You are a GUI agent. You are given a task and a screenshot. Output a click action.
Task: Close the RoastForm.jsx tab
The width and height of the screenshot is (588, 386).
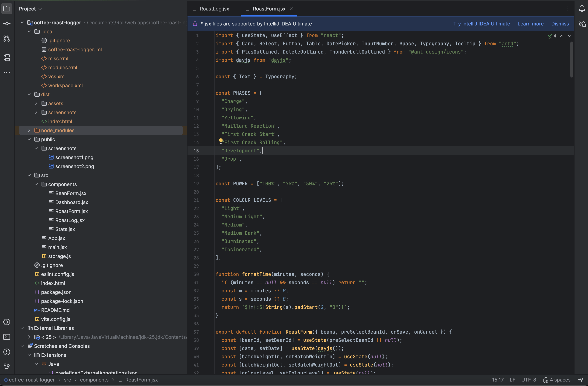click(291, 9)
